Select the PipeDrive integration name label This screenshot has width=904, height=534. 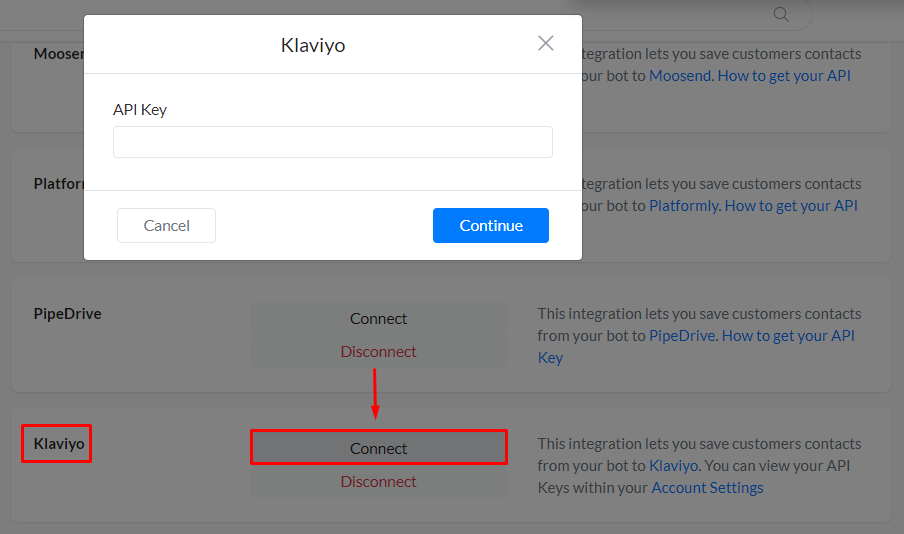point(67,313)
